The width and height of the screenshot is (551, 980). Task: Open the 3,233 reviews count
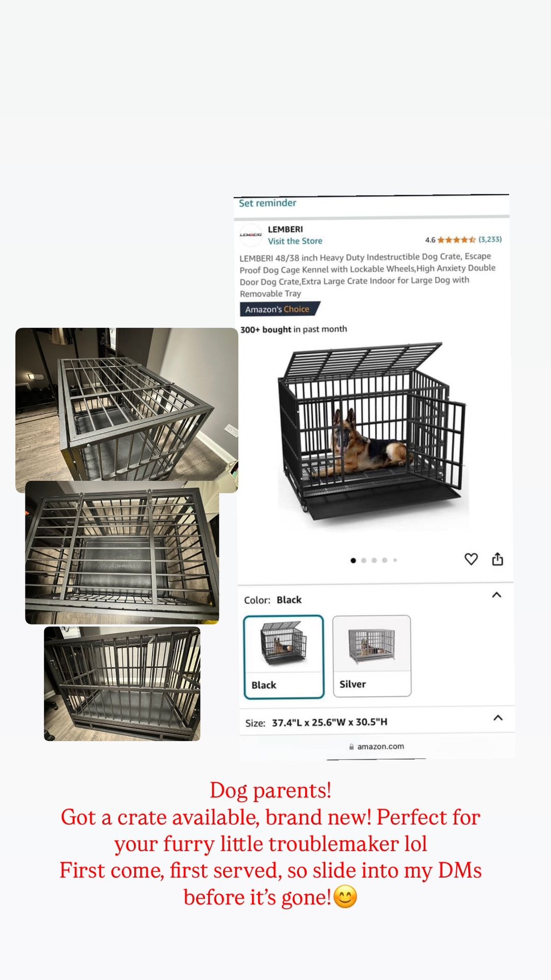tap(490, 239)
